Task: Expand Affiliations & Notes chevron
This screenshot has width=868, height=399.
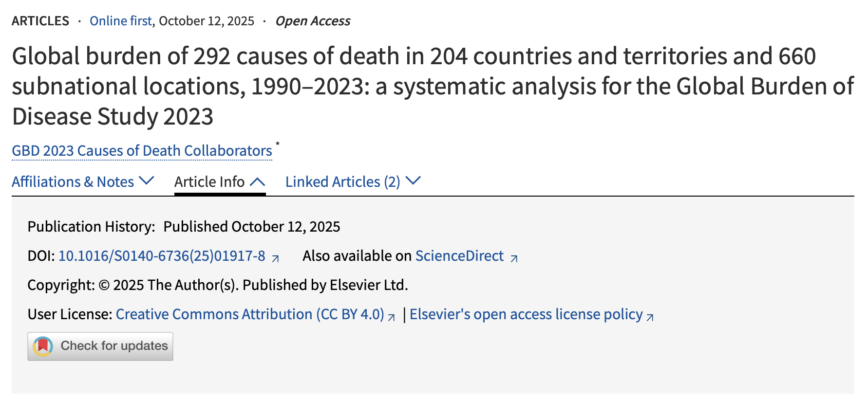Action: click(146, 181)
